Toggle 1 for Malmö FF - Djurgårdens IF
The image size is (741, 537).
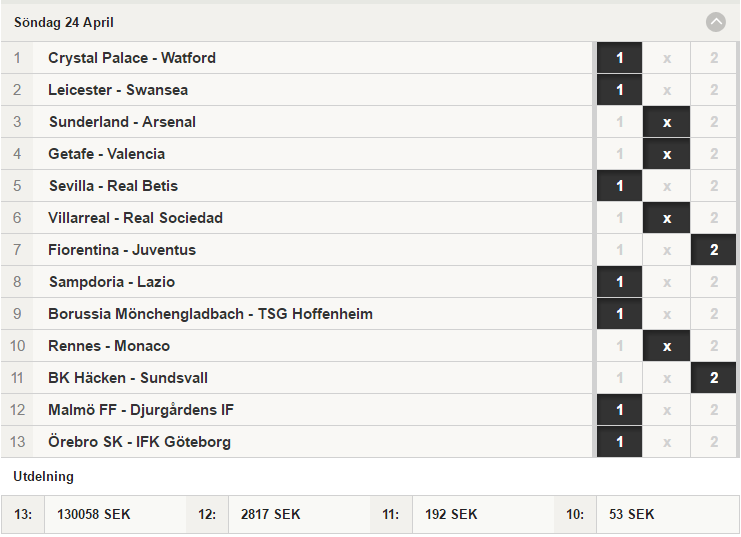tap(619, 410)
